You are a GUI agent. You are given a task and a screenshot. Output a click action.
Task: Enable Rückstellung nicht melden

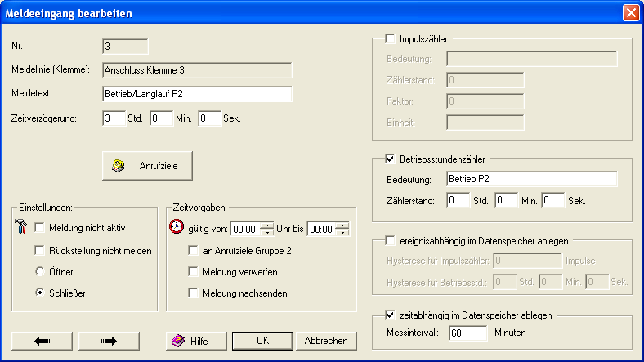(x=38, y=251)
